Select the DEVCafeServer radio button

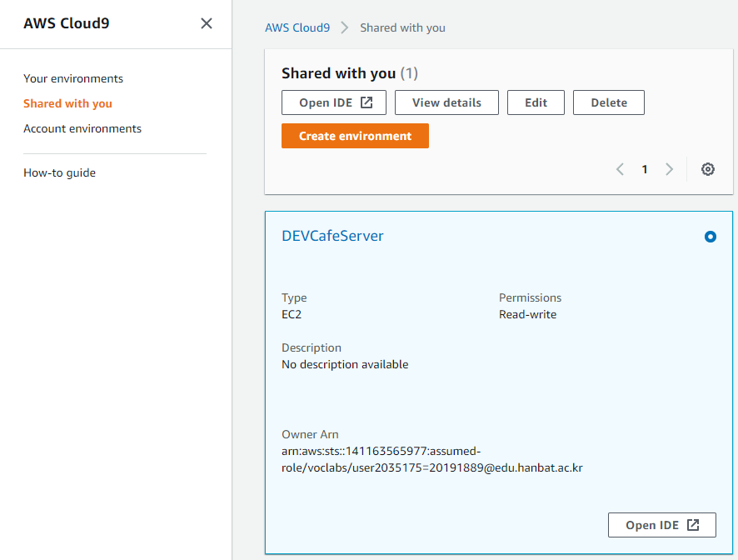point(711,237)
